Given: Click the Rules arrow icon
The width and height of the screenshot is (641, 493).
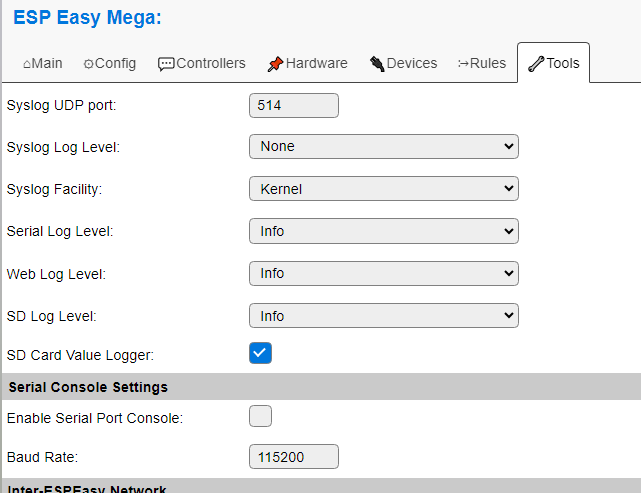Looking at the screenshot, I should [463, 64].
